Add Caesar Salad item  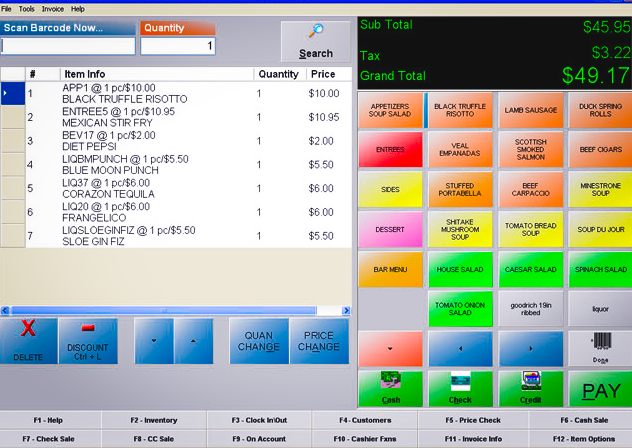pyautogui.click(x=530, y=269)
